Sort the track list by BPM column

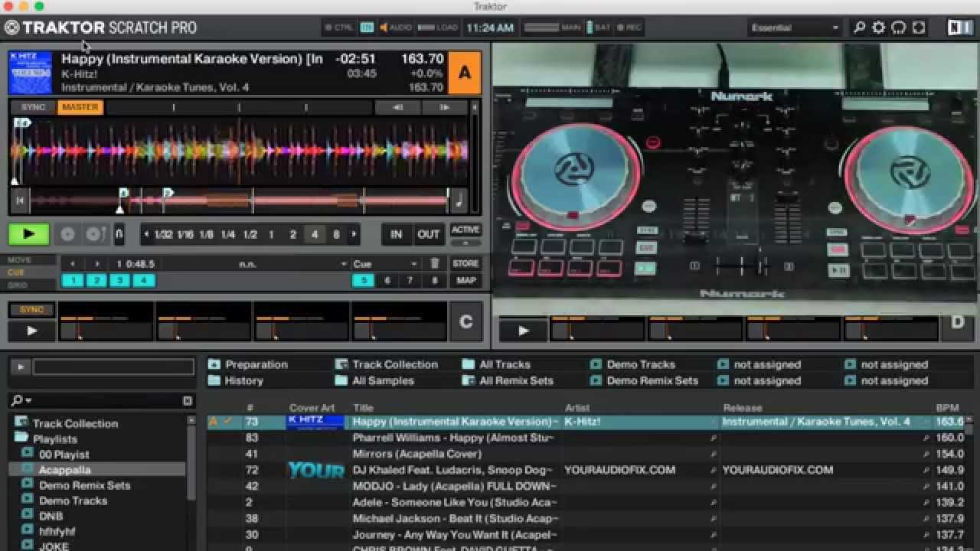(947, 408)
